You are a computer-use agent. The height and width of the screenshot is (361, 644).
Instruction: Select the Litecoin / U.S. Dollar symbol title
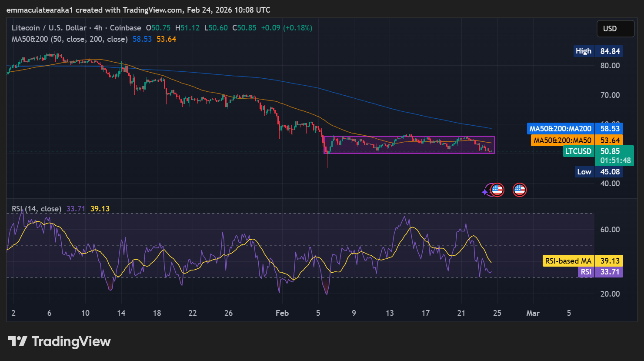49,28
